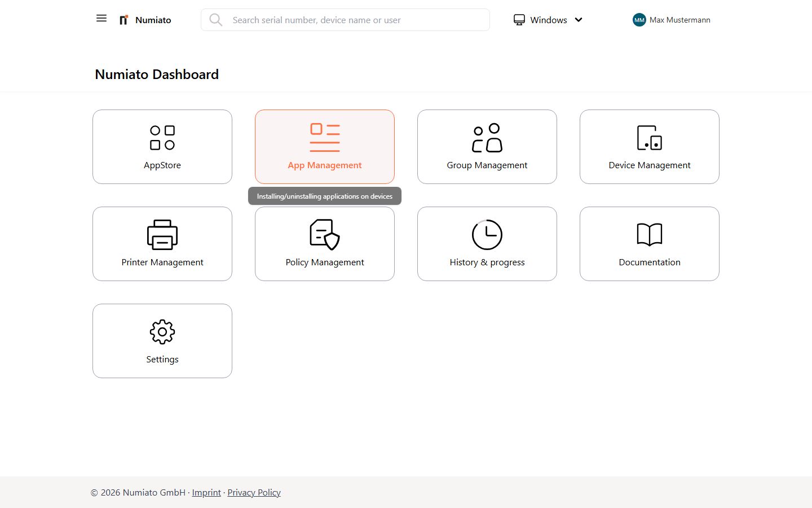Viewport: 812px width, 508px height.
Task: Open the Device Management devices icon
Action: tap(649, 137)
